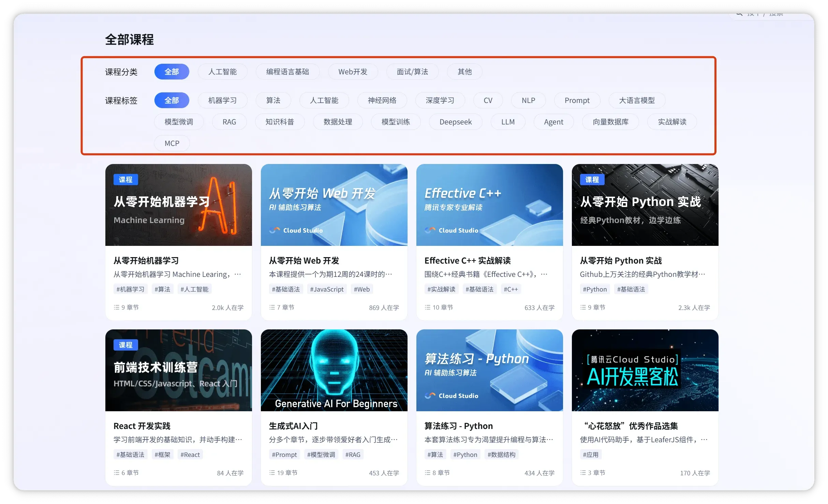Open the Effective C++ 实战解读 course title
The image size is (828, 504).
click(x=467, y=261)
